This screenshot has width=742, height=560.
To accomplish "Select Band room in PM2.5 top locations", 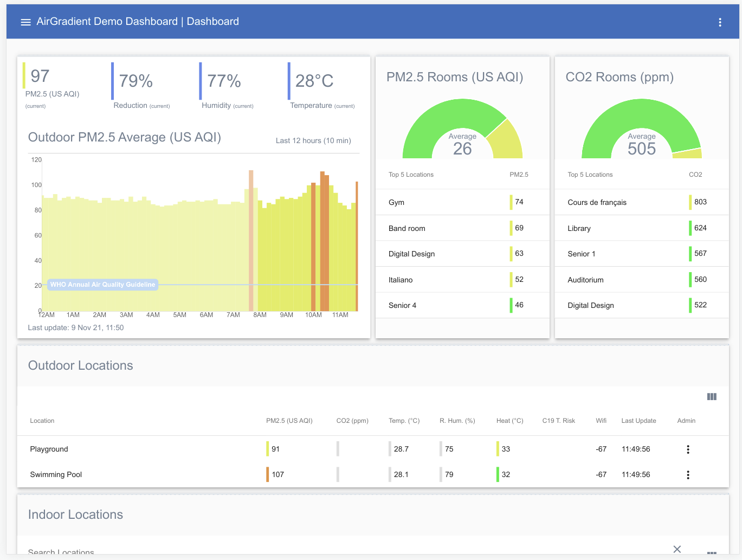I will (x=407, y=228).
